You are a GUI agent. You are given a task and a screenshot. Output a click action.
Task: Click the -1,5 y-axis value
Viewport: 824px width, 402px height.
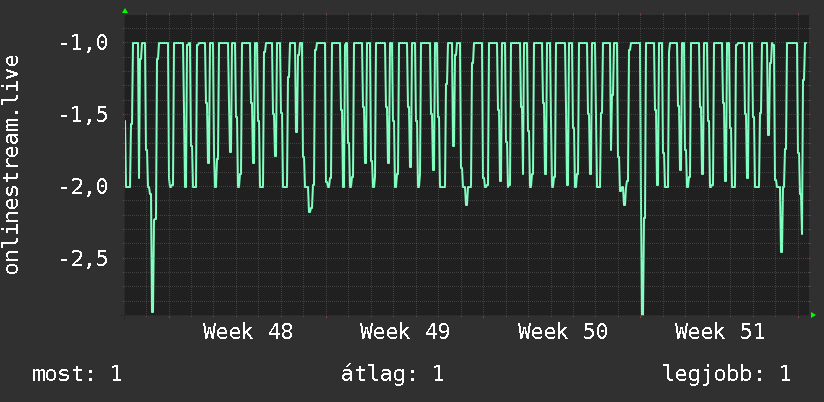(x=84, y=115)
